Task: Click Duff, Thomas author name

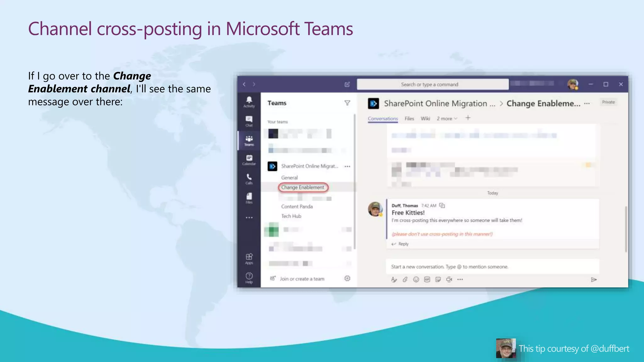Action: click(405, 206)
